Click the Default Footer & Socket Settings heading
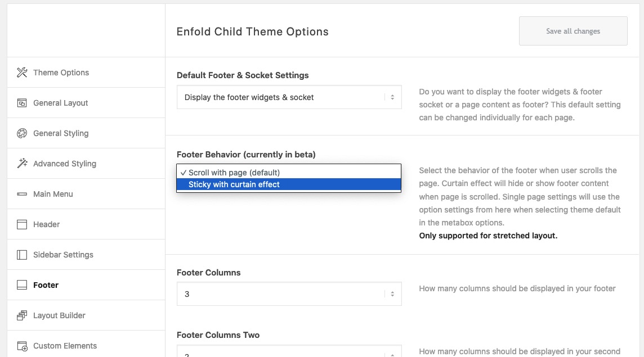This screenshot has height=357, width=644. pyautogui.click(x=243, y=75)
